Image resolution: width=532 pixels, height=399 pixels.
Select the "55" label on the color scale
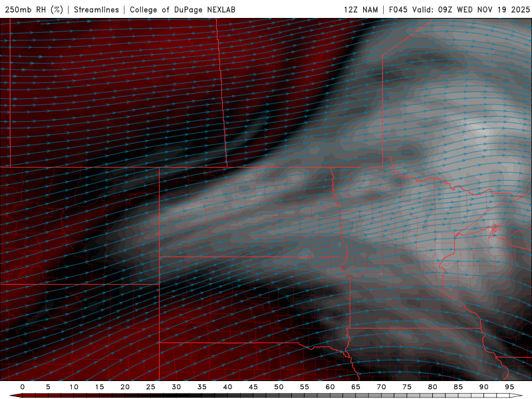coord(305,387)
